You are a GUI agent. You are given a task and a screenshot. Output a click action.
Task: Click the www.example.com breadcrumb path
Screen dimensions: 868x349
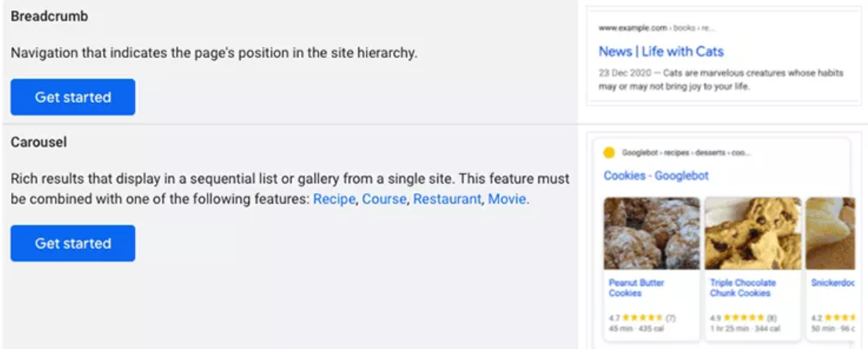click(656, 28)
